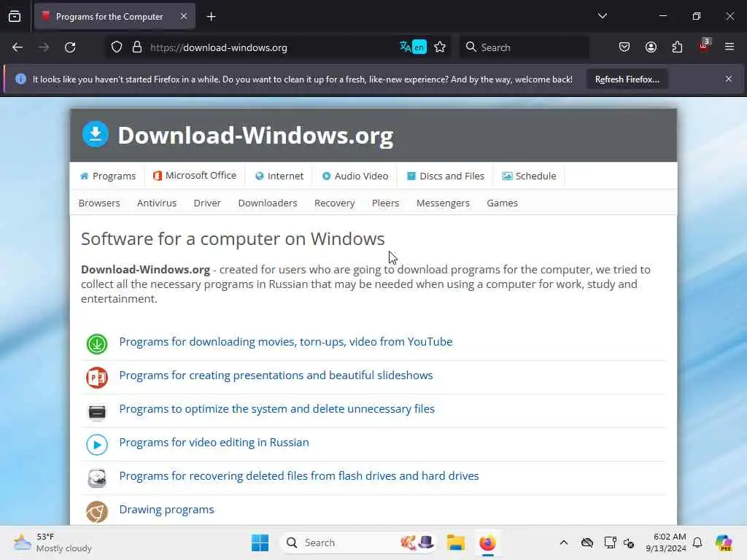Go to the Browsers category
Screen dimensions: 747x560
[x=99, y=203]
